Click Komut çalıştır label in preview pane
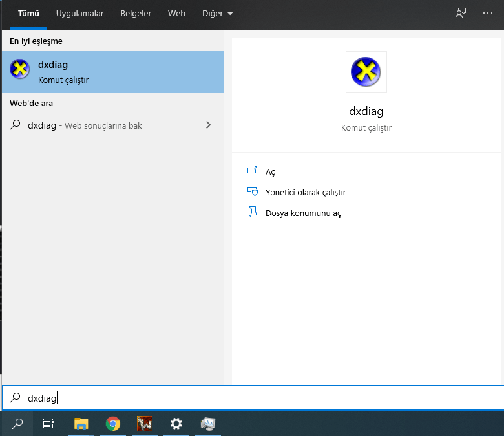This screenshot has width=504, height=436. click(366, 127)
